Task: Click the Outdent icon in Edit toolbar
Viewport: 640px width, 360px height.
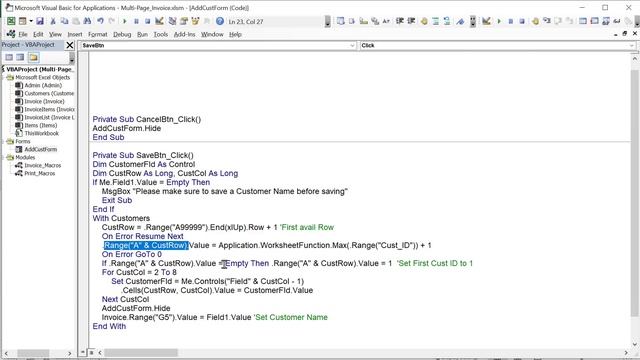Action: pyautogui.click(x=411, y=21)
